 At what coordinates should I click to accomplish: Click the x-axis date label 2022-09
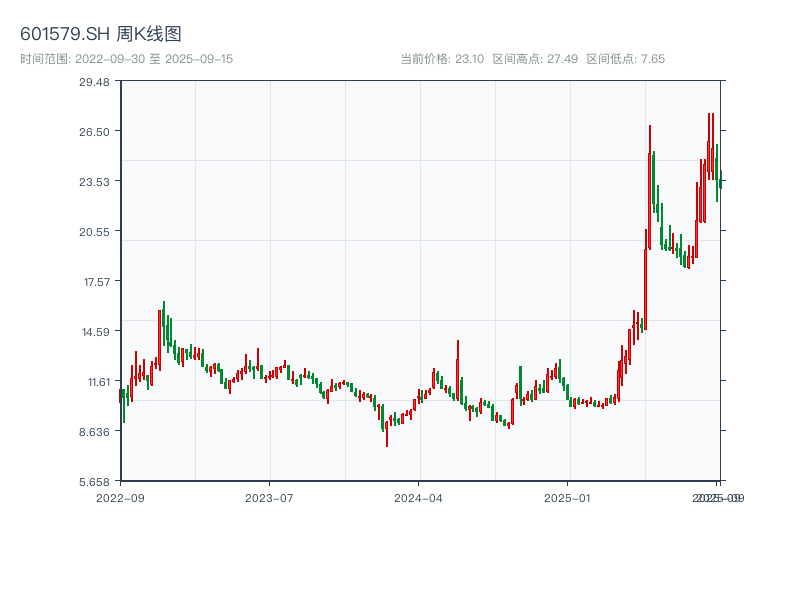120,498
